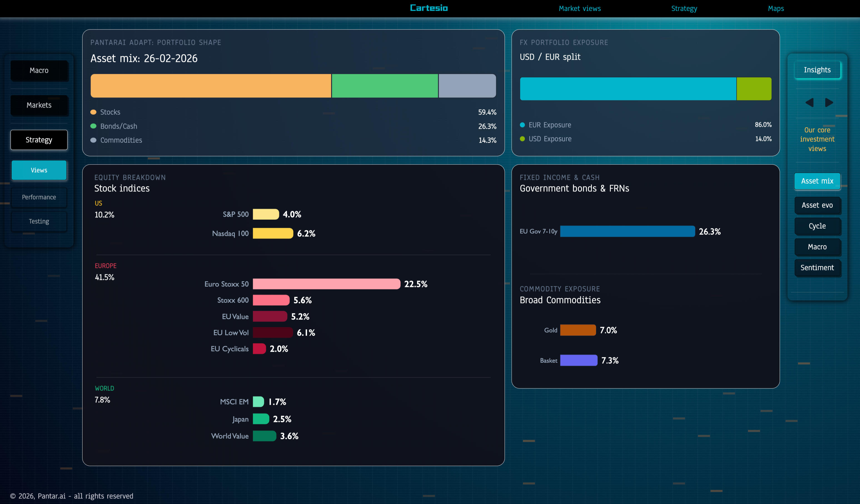Viewport: 860px width, 504px height.
Task: Open the Markets sidebar section
Action: coord(39,105)
